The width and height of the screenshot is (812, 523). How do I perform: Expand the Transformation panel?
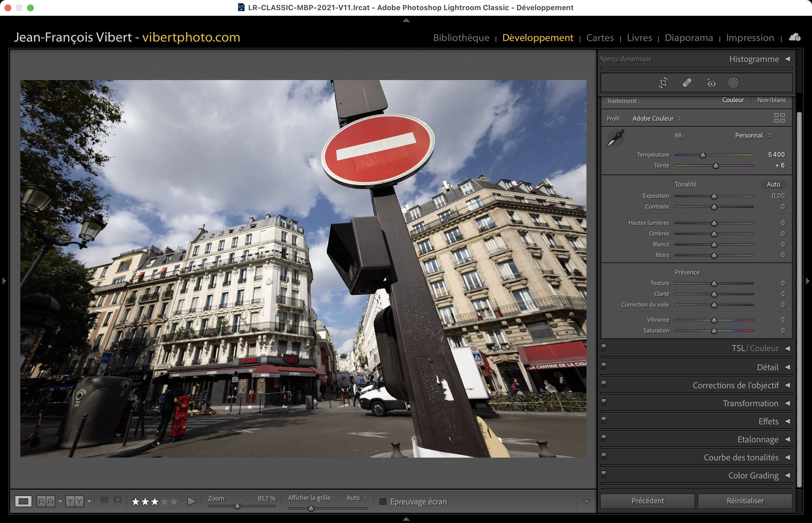750,404
